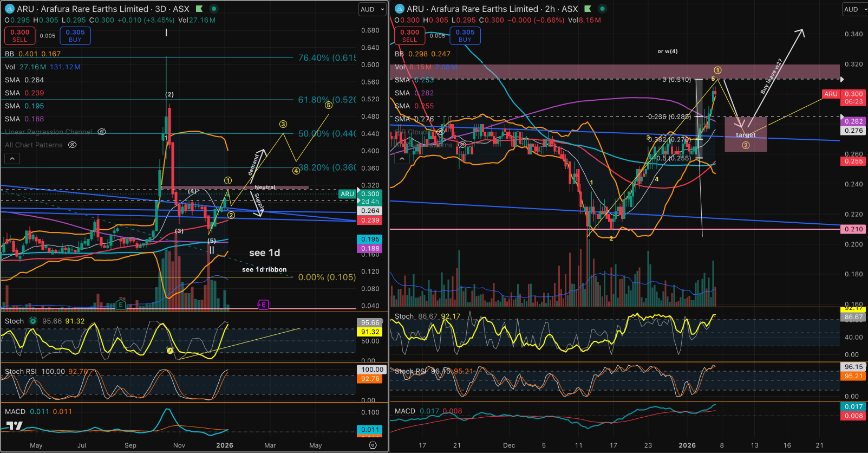This screenshot has width=868, height=453.
Task: Collapse the indicator legend on 2h chart
Action: (402, 158)
